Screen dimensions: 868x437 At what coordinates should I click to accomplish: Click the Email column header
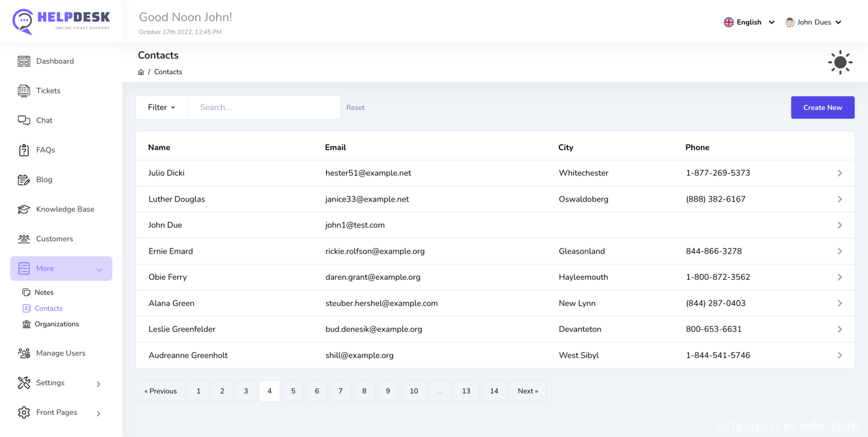pyautogui.click(x=335, y=147)
